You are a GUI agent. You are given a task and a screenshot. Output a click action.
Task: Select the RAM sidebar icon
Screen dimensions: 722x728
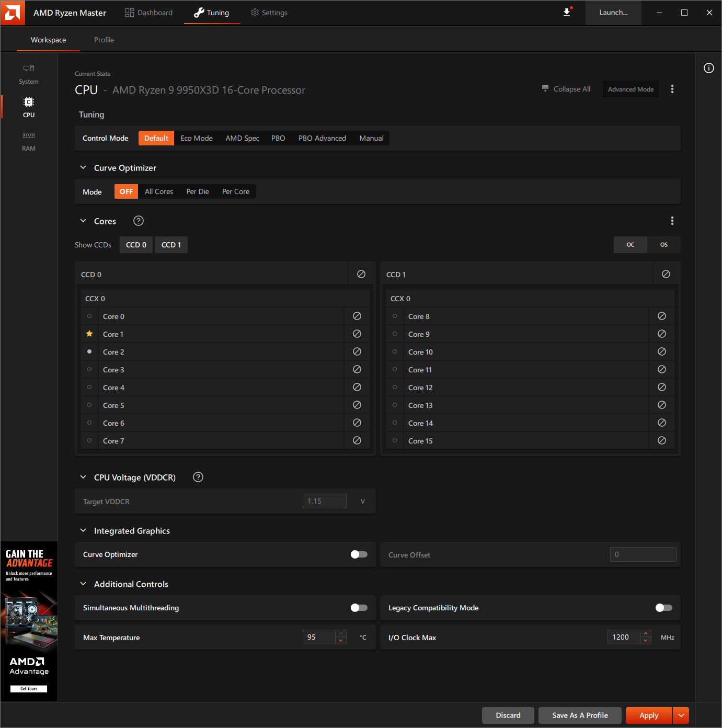(x=29, y=141)
